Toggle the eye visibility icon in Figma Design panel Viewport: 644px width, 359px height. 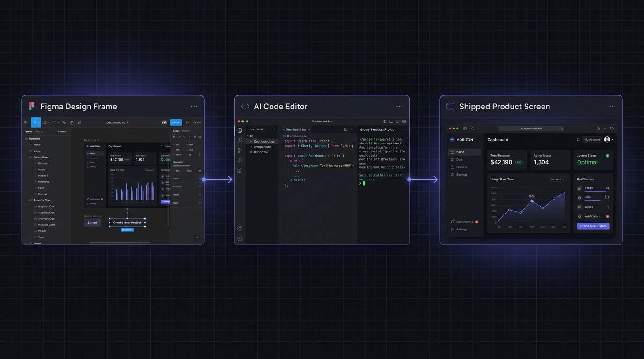(200, 171)
